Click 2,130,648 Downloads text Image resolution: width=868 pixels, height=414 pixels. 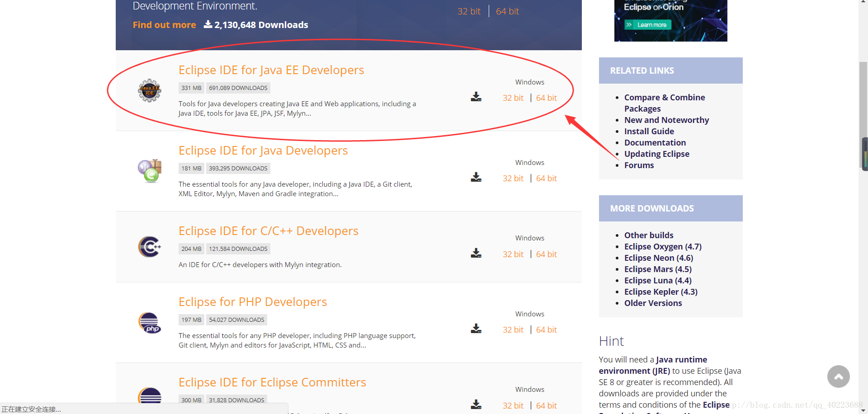[261, 25]
